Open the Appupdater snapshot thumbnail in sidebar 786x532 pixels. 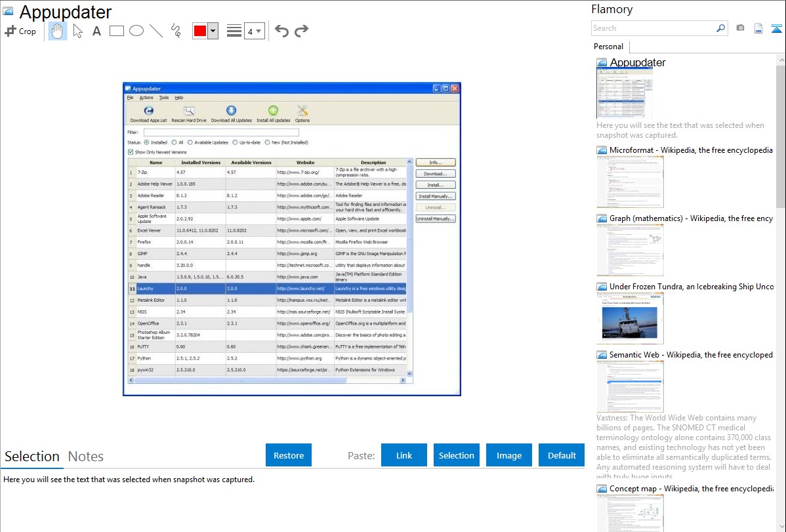(x=625, y=93)
